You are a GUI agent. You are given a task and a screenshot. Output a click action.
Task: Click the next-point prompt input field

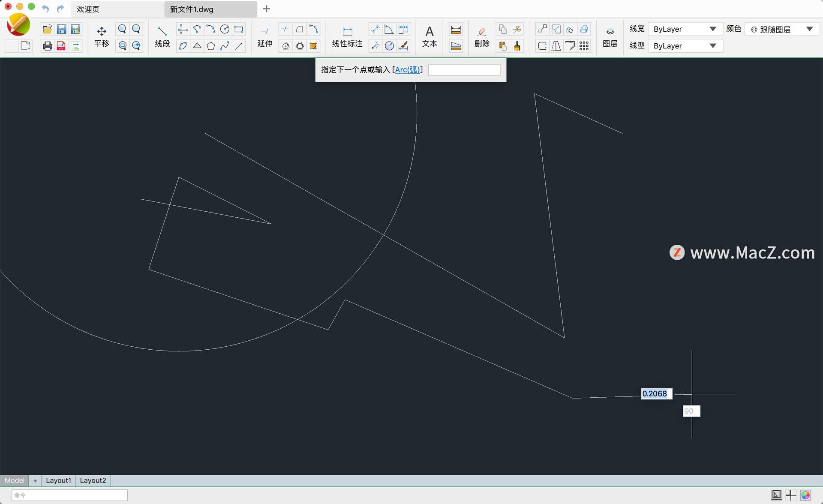464,70
